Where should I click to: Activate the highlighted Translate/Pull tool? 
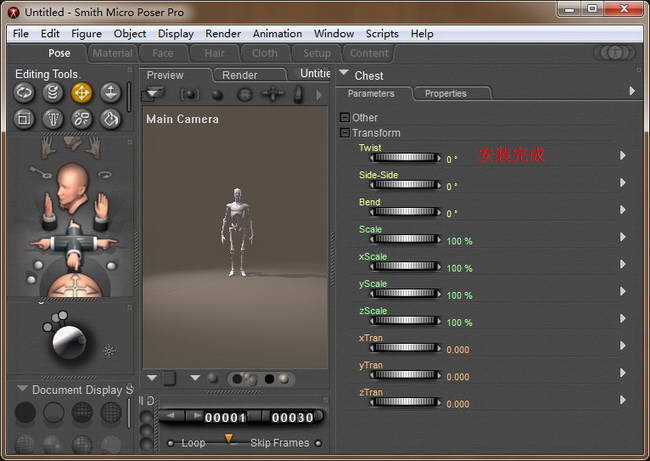tap(81, 93)
